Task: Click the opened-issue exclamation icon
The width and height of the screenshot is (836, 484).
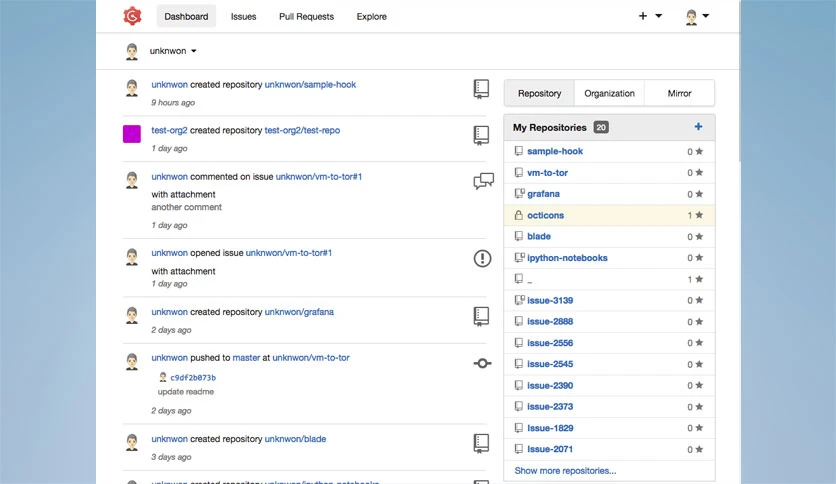Action: (x=483, y=259)
